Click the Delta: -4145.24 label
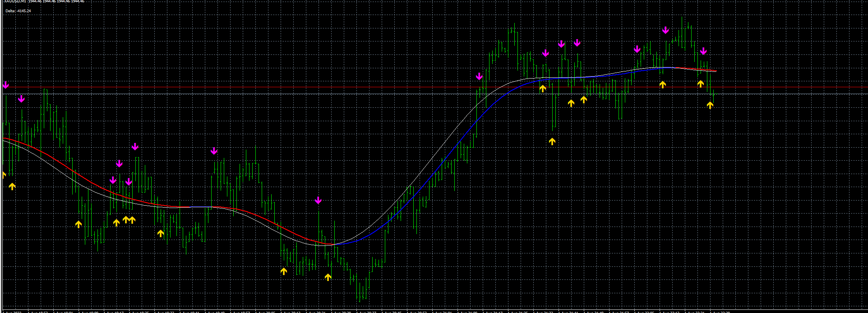868x313 pixels. click(18, 11)
